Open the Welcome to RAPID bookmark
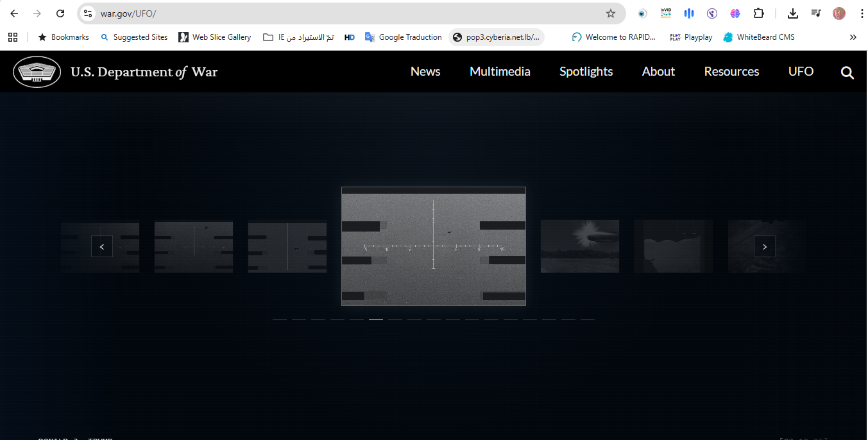 tap(614, 37)
